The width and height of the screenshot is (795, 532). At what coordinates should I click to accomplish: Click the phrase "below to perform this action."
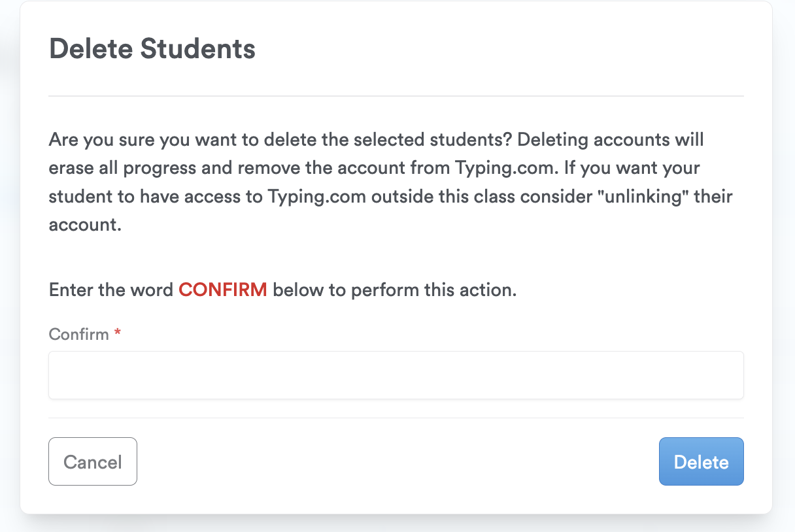tap(394, 290)
